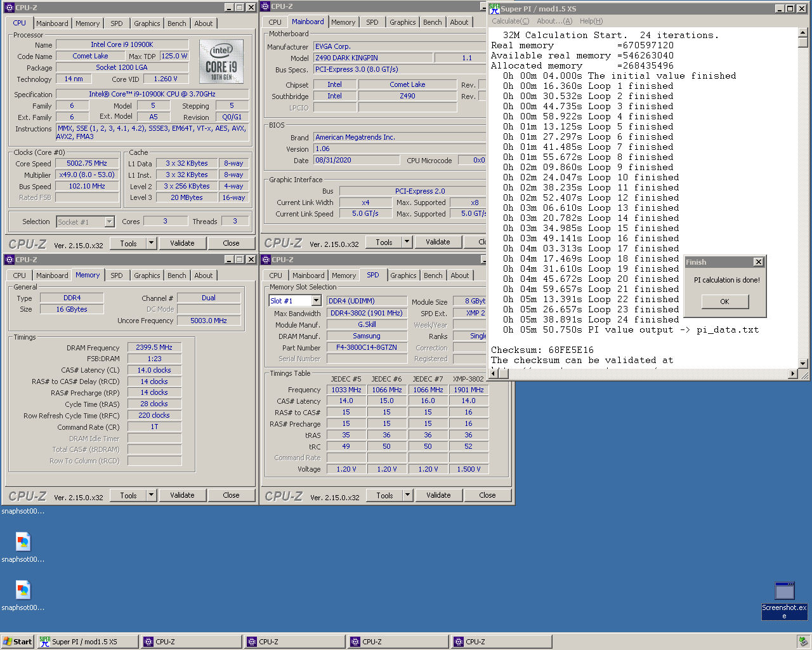Click tRFC value '220 clocks'

click(154, 415)
